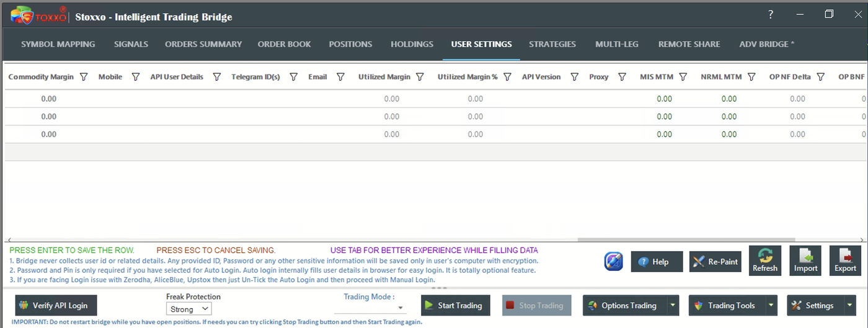The height and width of the screenshot is (328, 868).
Task: Click the Telegram ID(s) column header
Action: (x=255, y=77)
